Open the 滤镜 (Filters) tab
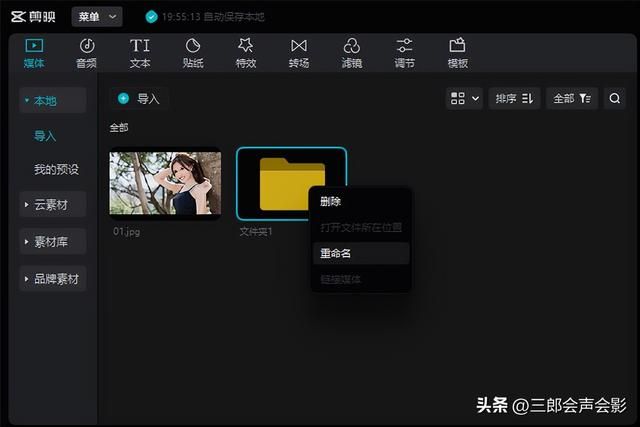Image resolution: width=640 pixels, height=427 pixels. 352,53
